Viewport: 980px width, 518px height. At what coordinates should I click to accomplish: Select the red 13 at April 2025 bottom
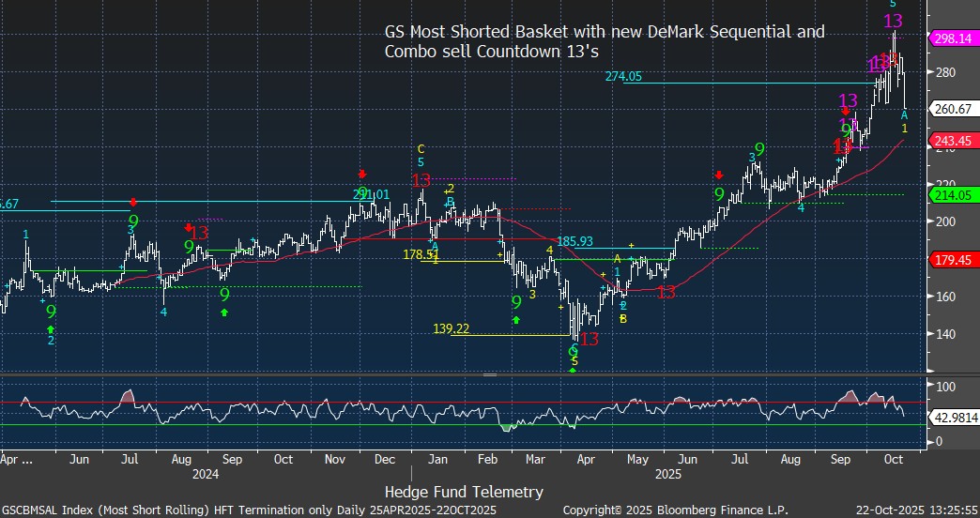(x=590, y=339)
